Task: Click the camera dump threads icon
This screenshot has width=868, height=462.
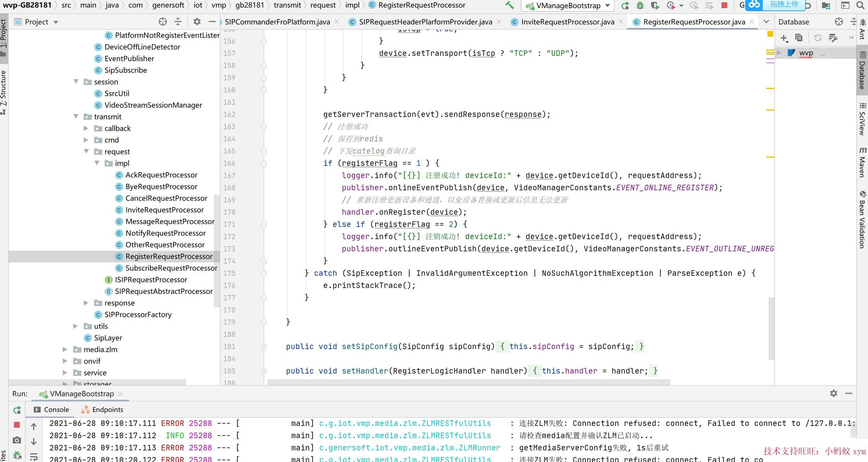Action: tap(17, 440)
